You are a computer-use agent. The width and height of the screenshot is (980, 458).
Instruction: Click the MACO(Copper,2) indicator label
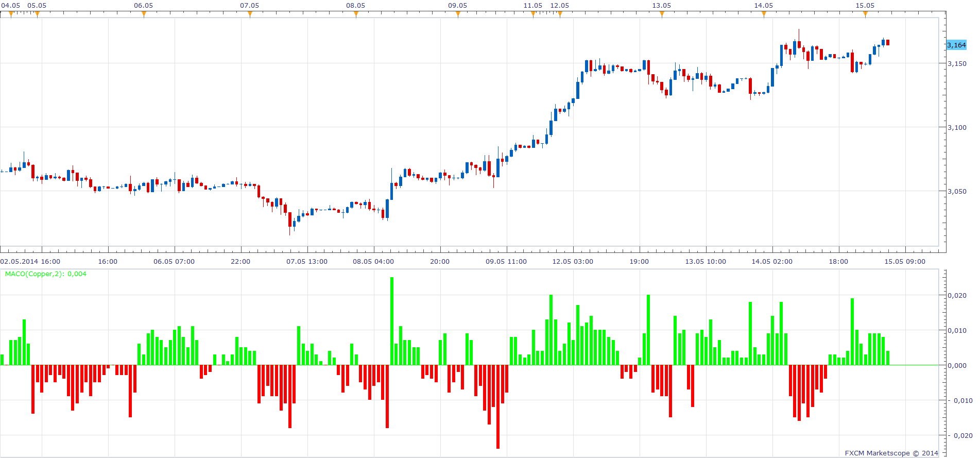tap(46, 274)
